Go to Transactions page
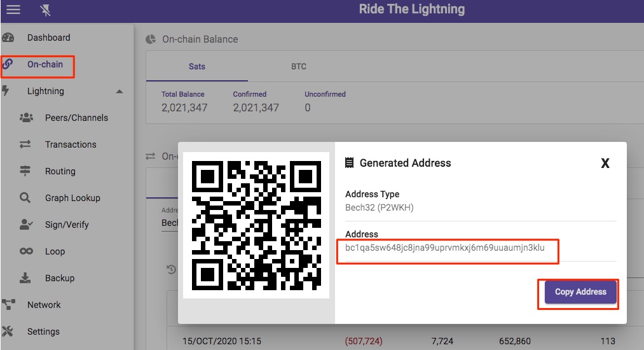 [71, 144]
